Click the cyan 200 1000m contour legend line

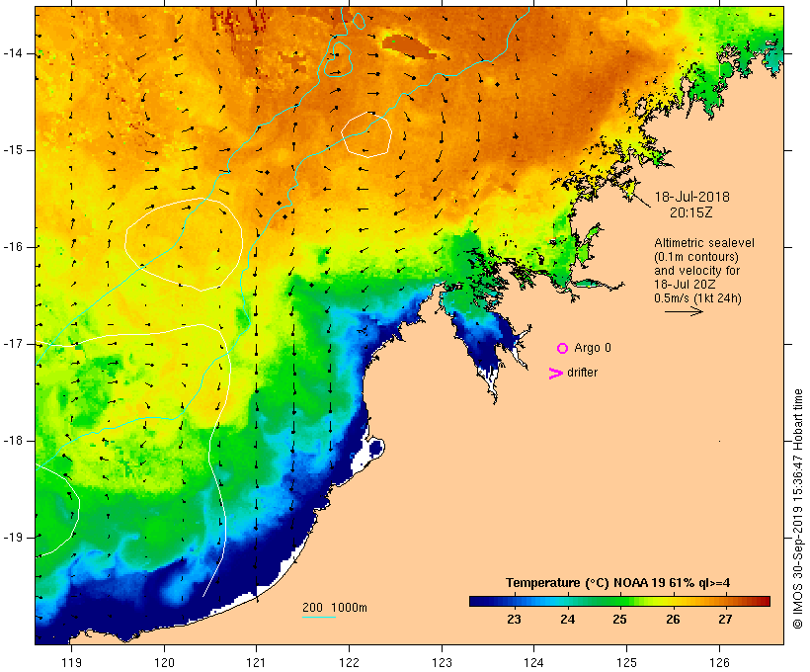[319, 617]
